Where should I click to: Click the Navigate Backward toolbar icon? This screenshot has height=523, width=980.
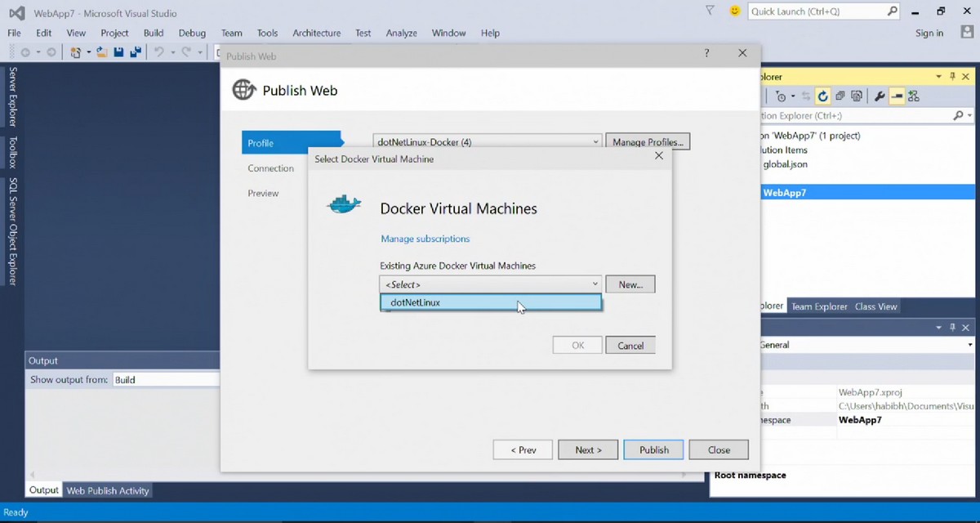click(x=25, y=52)
